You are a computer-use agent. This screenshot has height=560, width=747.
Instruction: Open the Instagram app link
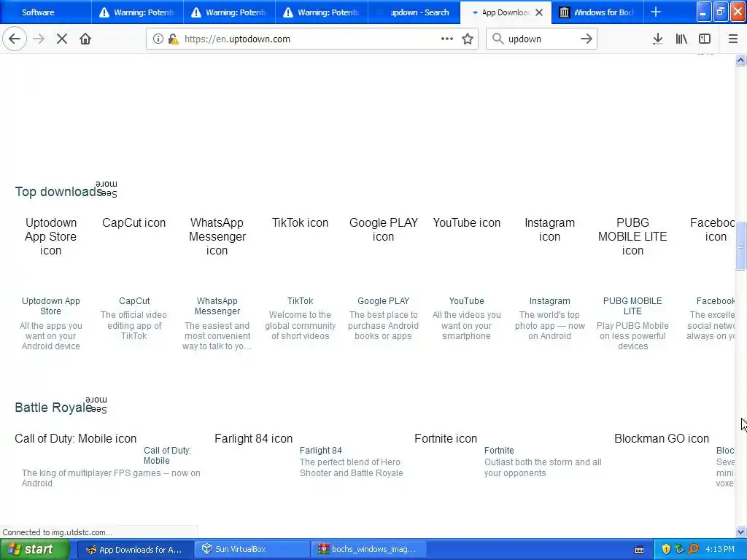[549, 301]
